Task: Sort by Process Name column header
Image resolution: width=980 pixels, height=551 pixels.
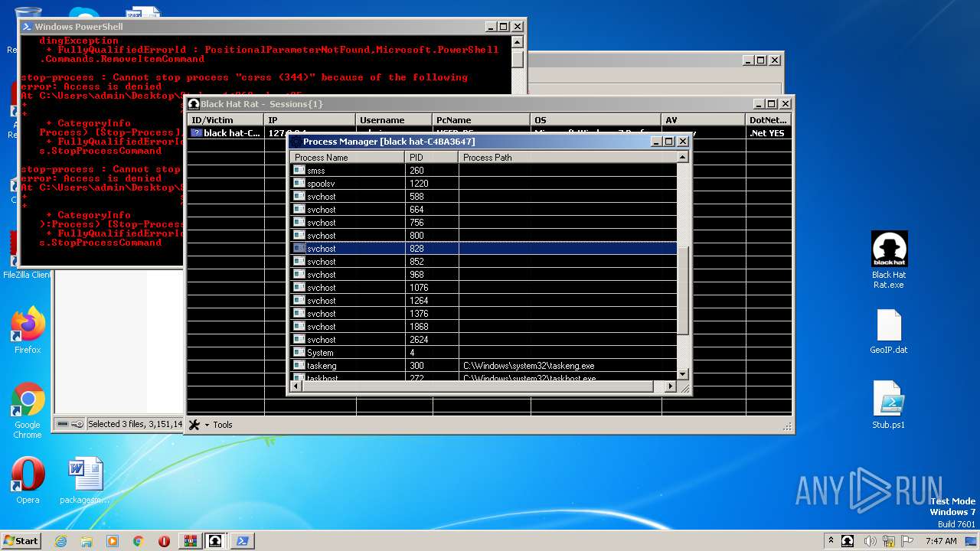Action: click(x=348, y=157)
